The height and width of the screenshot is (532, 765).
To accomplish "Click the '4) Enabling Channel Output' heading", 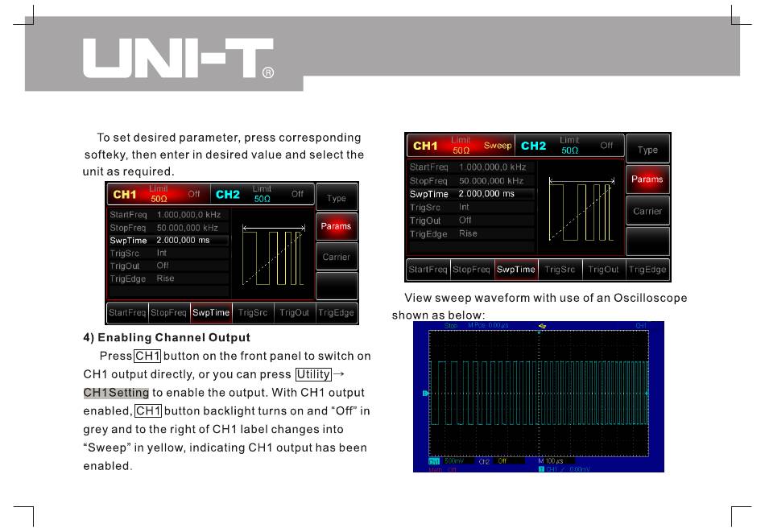I will pyautogui.click(x=167, y=337).
